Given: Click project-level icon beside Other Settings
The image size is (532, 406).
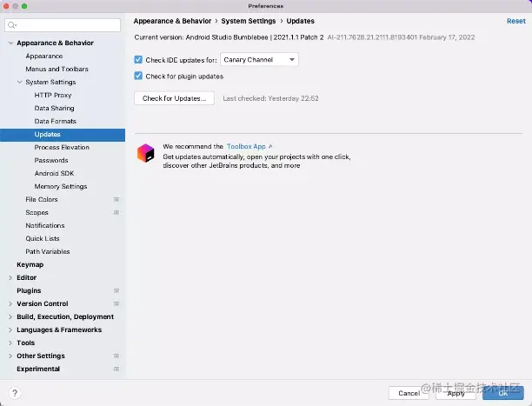Looking at the screenshot, I should (116, 356).
